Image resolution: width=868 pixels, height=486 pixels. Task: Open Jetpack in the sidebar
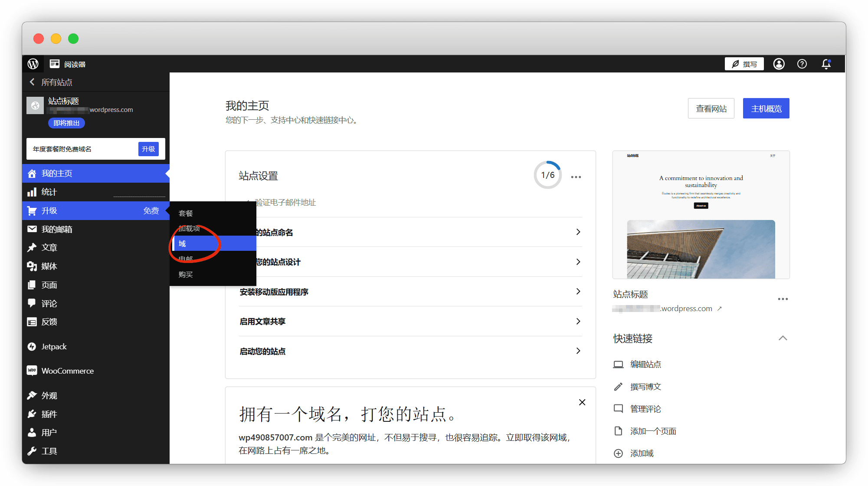(54, 346)
